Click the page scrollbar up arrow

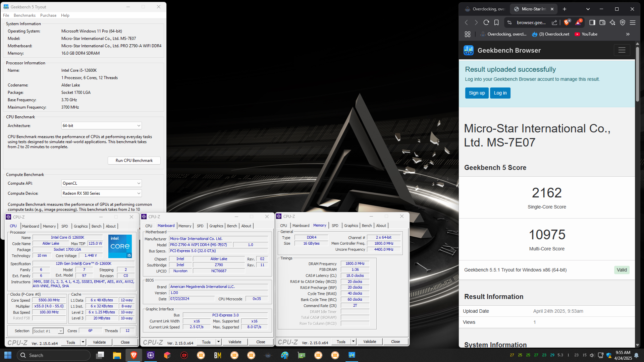[x=637, y=43]
